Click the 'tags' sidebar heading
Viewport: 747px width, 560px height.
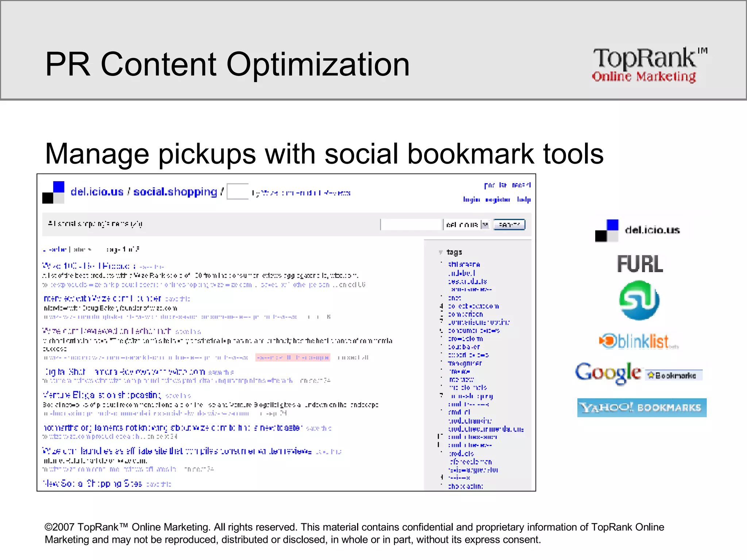tap(454, 252)
